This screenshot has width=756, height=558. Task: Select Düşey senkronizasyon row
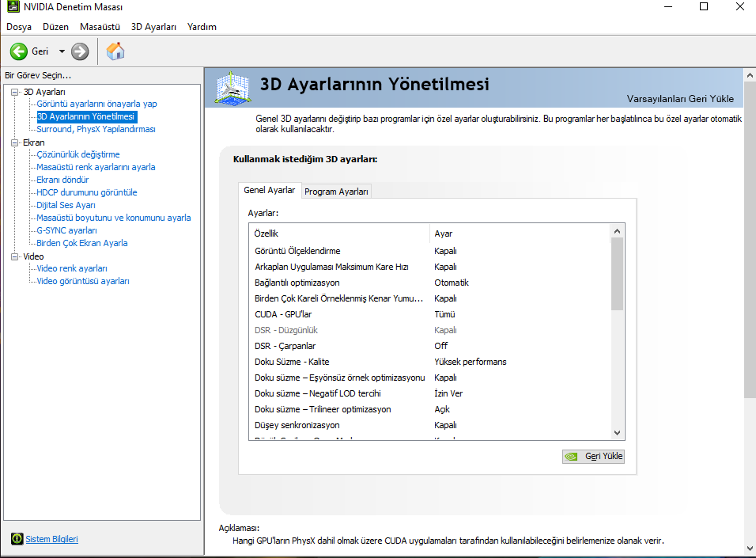click(429, 425)
